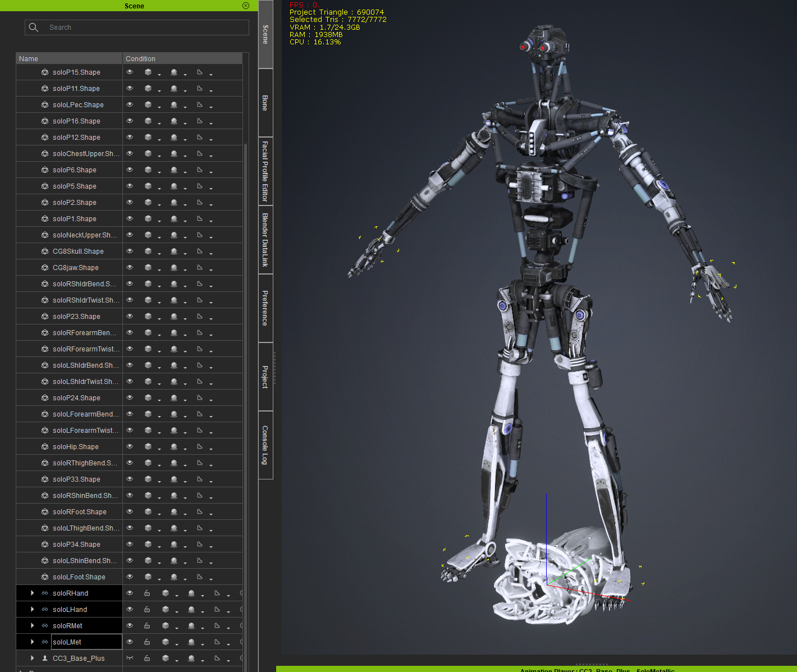
Task: Click the accessory link icon beside soloLHand
Action: point(45,610)
